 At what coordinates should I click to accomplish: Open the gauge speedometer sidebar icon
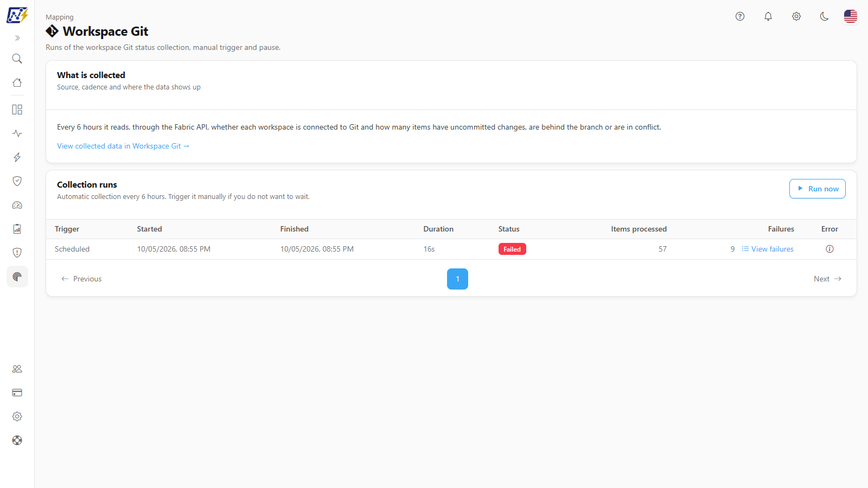pos(17,205)
